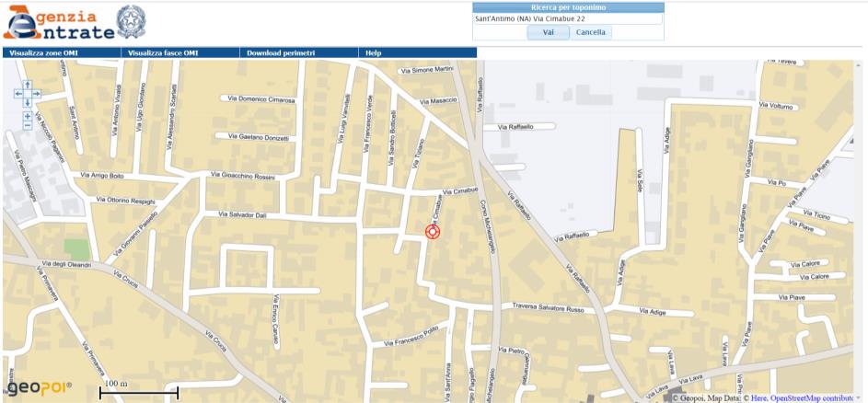Viewport: 868px width, 403px height.
Task: Zoom in with the plus button
Action: (27, 116)
